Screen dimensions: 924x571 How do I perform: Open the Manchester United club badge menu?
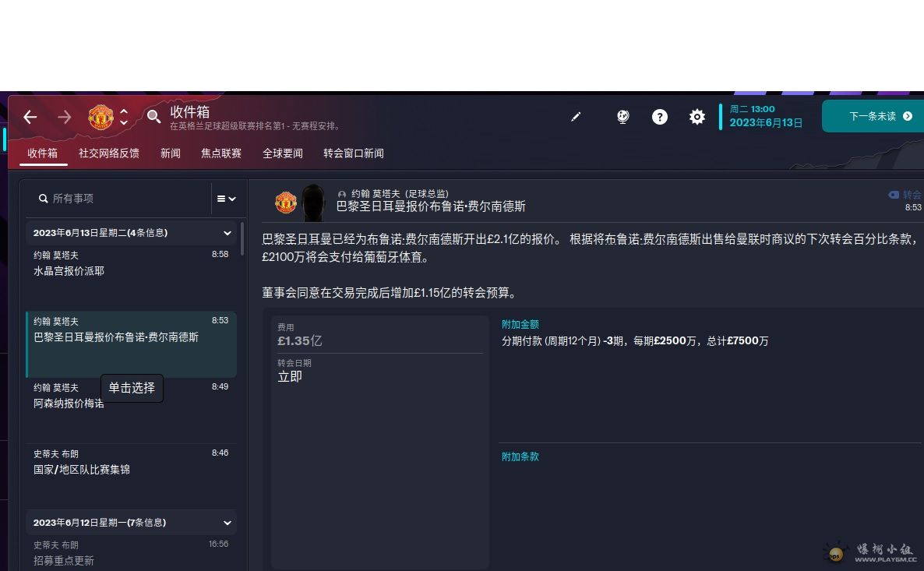tap(101, 117)
